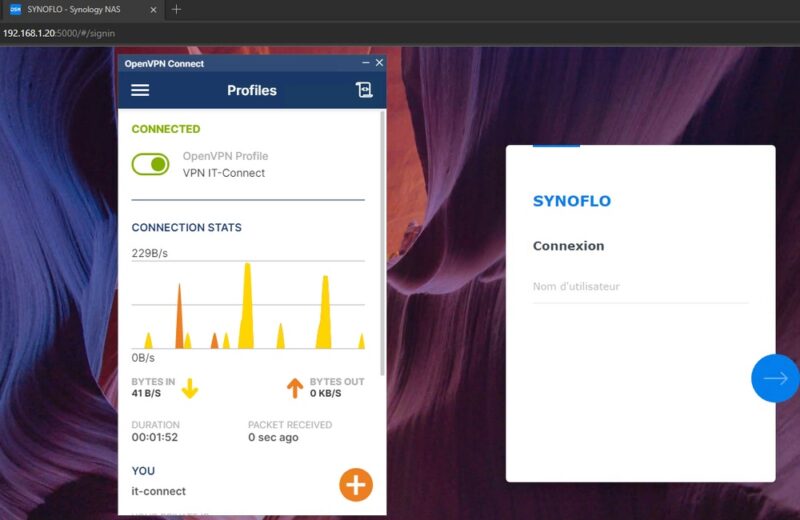
Task: Add a new profile with the orange plus button
Action: coord(356,485)
